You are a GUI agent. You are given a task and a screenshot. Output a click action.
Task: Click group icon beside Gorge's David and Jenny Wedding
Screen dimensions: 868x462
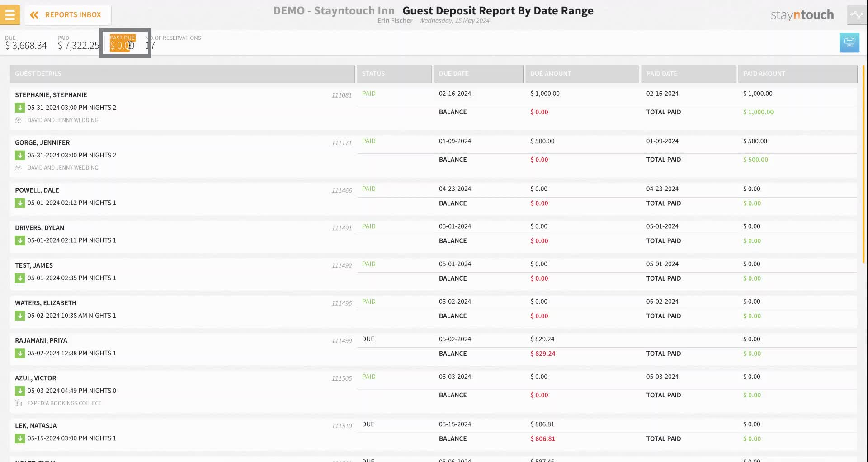point(19,168)
